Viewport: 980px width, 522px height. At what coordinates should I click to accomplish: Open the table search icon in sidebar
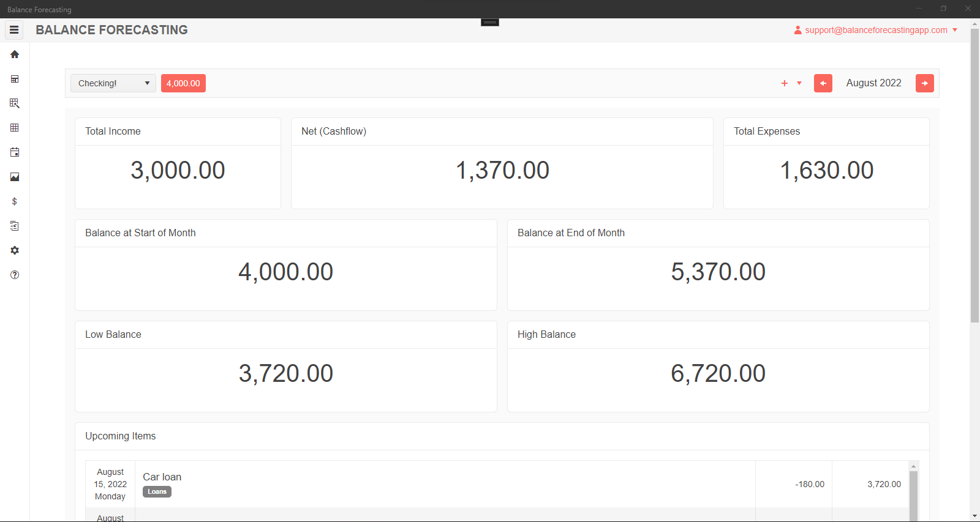[x=15, y=103]
